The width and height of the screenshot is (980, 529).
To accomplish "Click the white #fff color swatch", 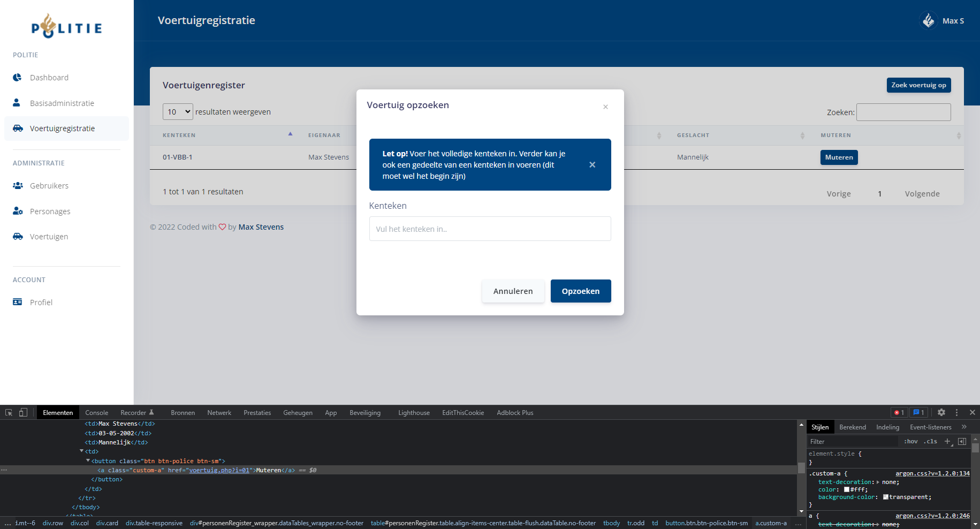I will point(847,489).
